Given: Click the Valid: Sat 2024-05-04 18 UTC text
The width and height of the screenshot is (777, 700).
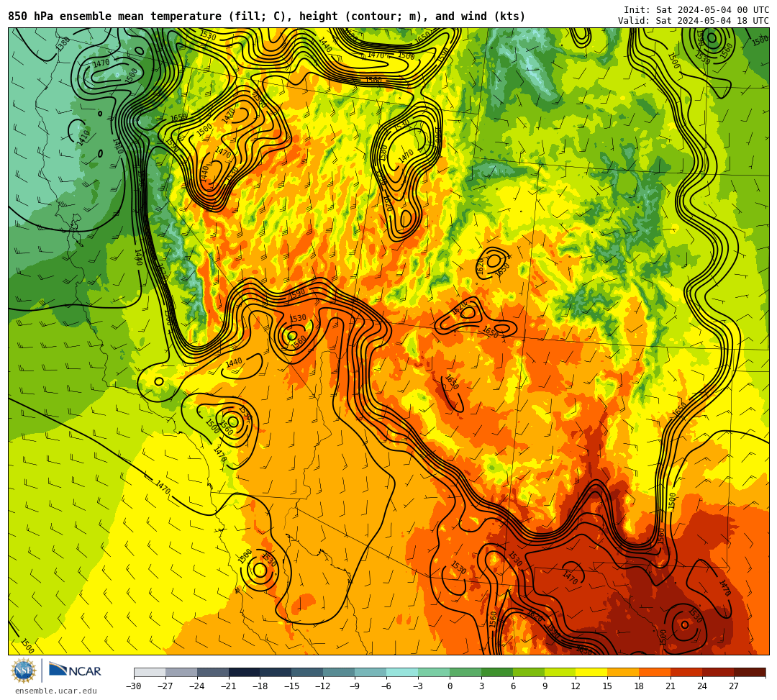Looking at the screenshot, I should point(694,21).
